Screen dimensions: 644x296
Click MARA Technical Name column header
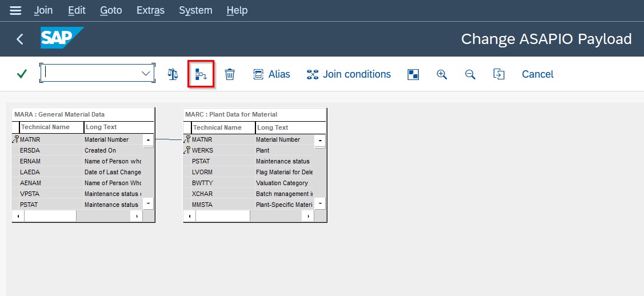tap(51, 127)
